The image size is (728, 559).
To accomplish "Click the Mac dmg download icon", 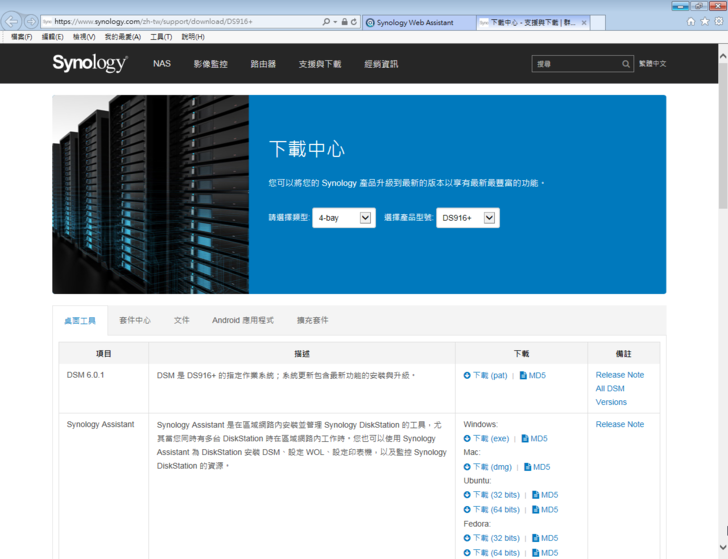I will (x=467, y=467).
